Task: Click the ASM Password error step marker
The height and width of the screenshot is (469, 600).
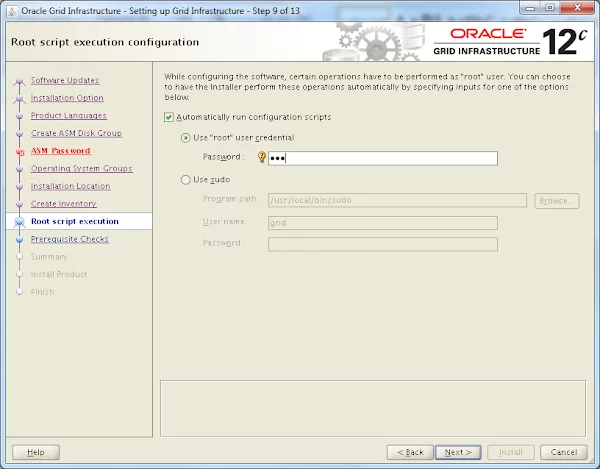Action: (20, 151)
